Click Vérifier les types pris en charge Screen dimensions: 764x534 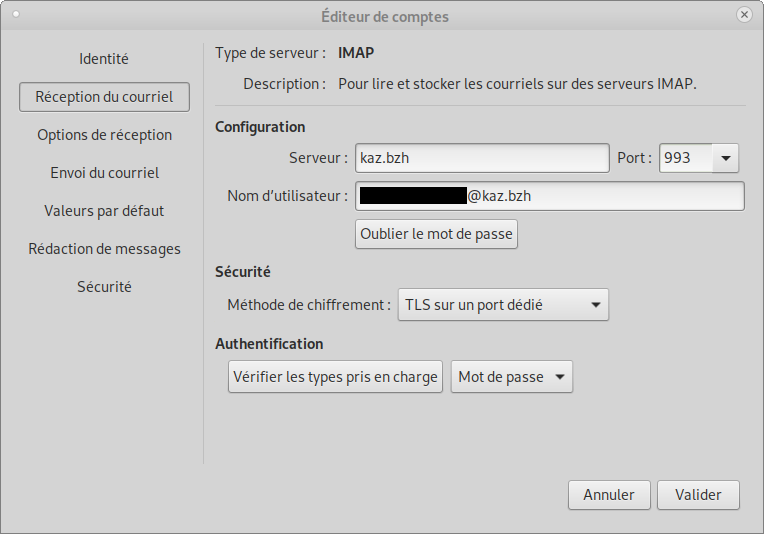coord(335,377)
